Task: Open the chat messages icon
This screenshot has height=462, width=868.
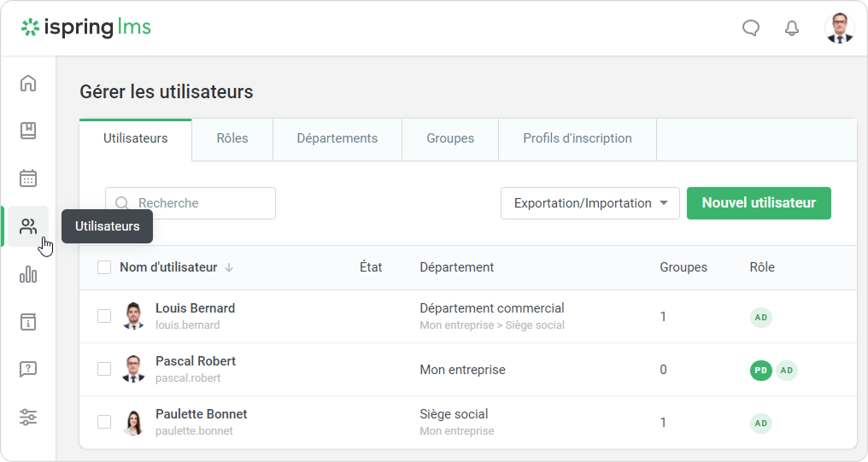Action: click(x=751, y=28)
